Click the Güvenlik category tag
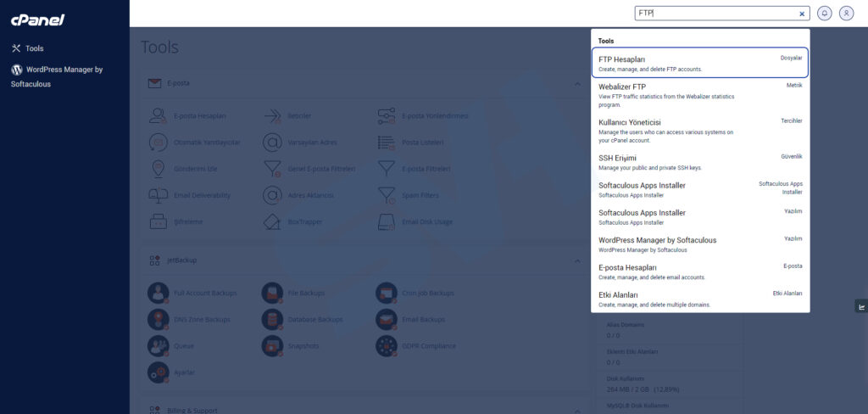 [x=792, y=156]
